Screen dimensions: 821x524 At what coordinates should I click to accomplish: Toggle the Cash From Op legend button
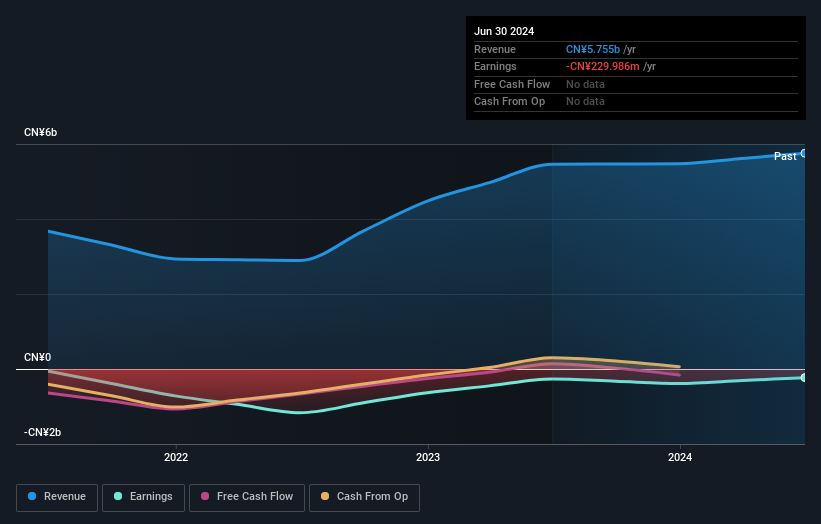coord(364,497)
